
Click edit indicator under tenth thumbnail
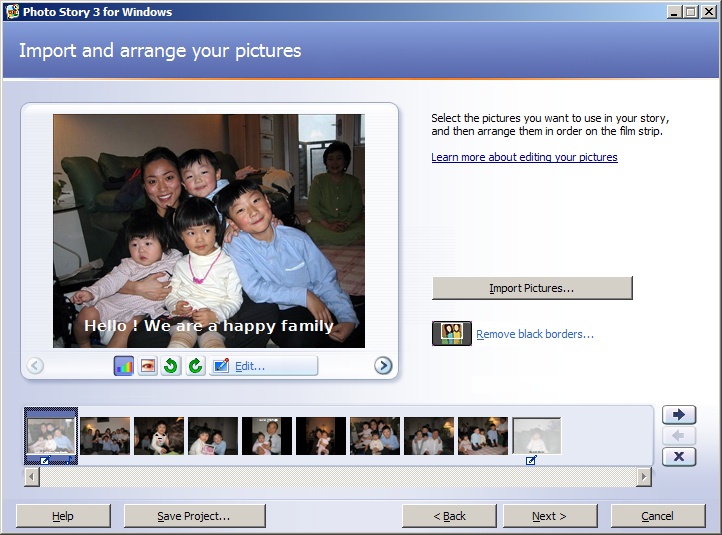531,460
